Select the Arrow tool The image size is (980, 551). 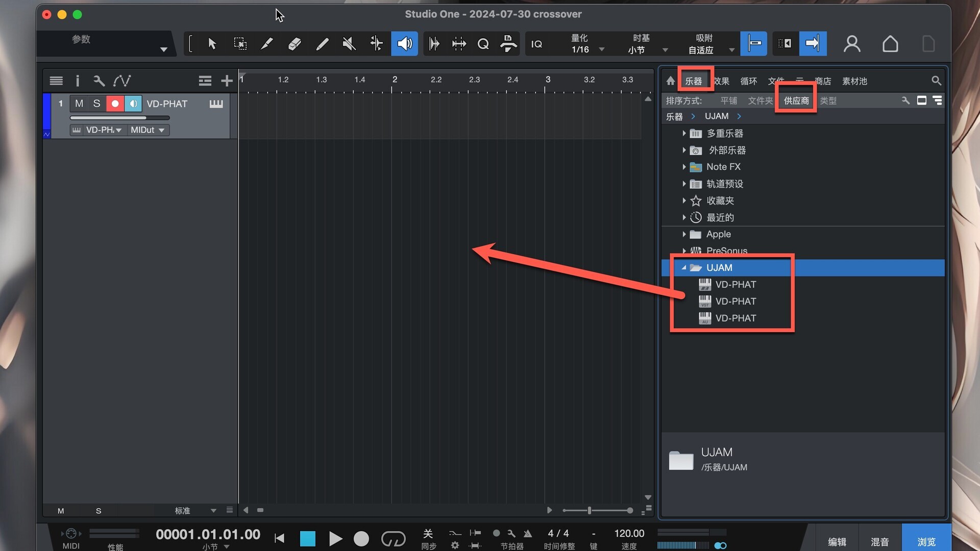212,44
